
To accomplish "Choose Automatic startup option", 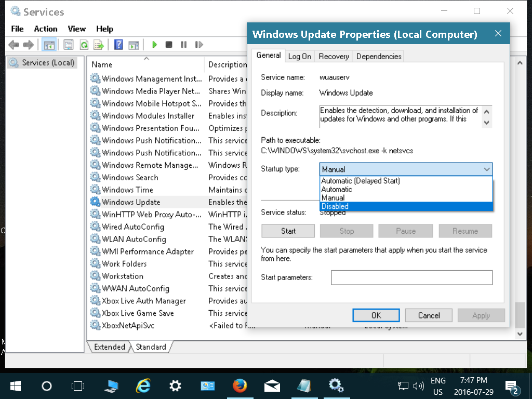I will pos(406,189).
